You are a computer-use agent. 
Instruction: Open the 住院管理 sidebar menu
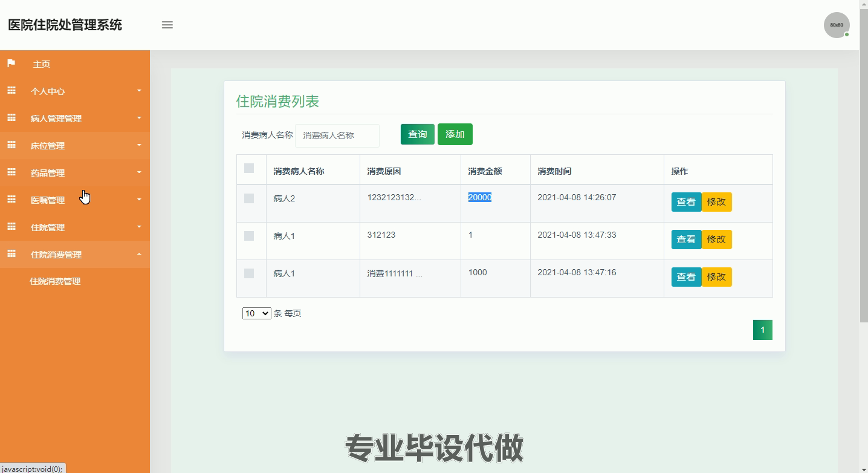coord(75,227)
